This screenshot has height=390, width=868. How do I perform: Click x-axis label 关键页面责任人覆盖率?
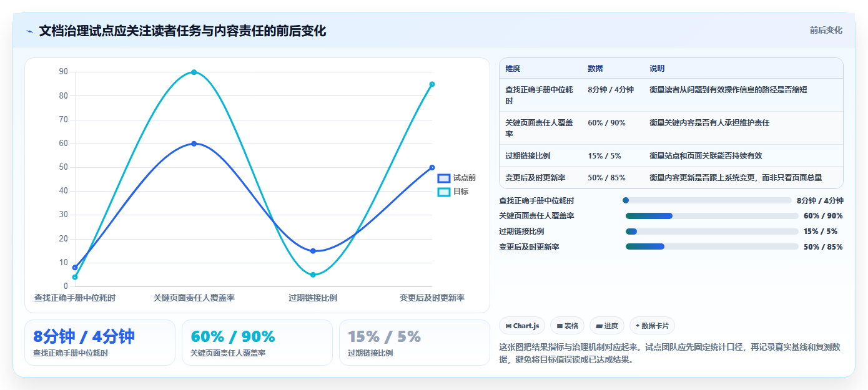point(194,298)
